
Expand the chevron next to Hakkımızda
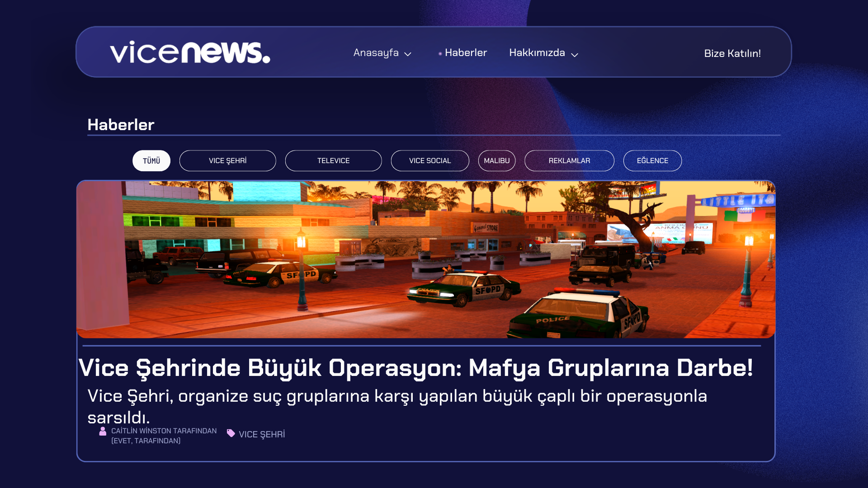click(575, 55)
